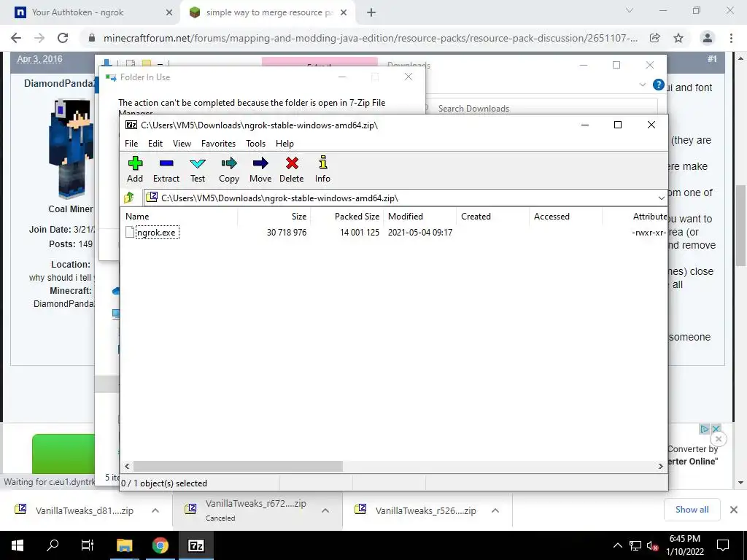747x560 pixels.
Task: Show hidden system tray icons
Action: pyautogui.click(x=617, y=545)
